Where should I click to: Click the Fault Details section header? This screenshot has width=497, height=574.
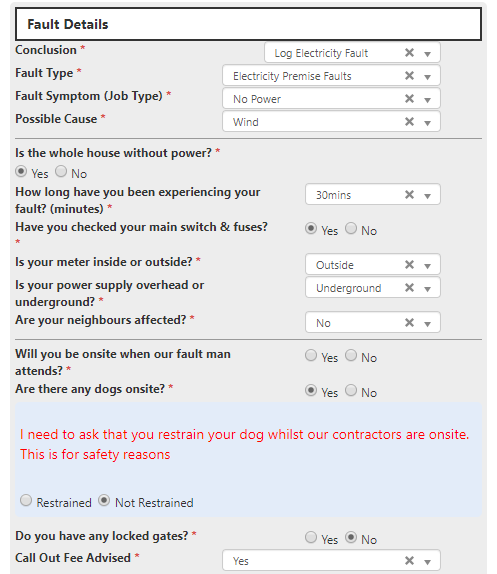pyautogui.click(x=248, y=24)
